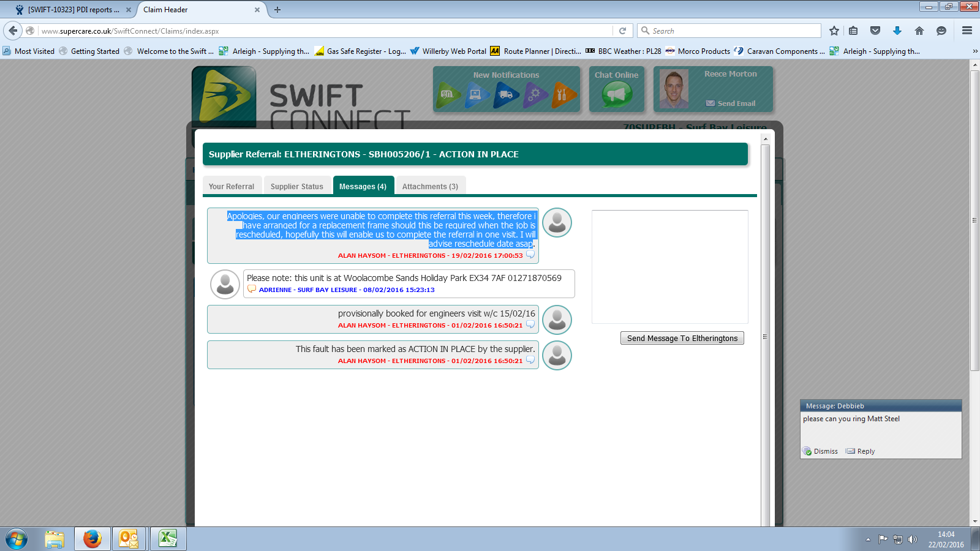Open the Willerby Web Portal bookmark
Screen dimensions: 980x551
[448, 51]
